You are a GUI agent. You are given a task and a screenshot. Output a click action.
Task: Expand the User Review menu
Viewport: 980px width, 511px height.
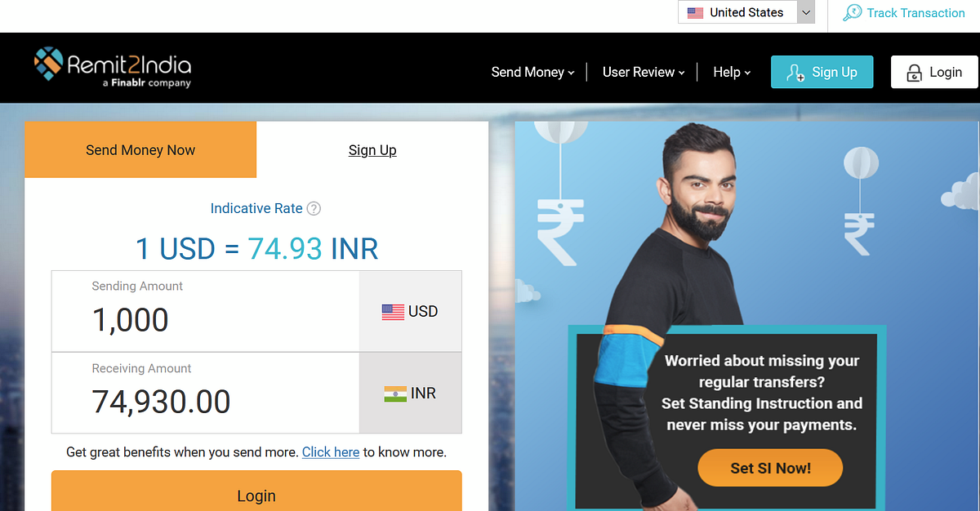coord(644,72)
